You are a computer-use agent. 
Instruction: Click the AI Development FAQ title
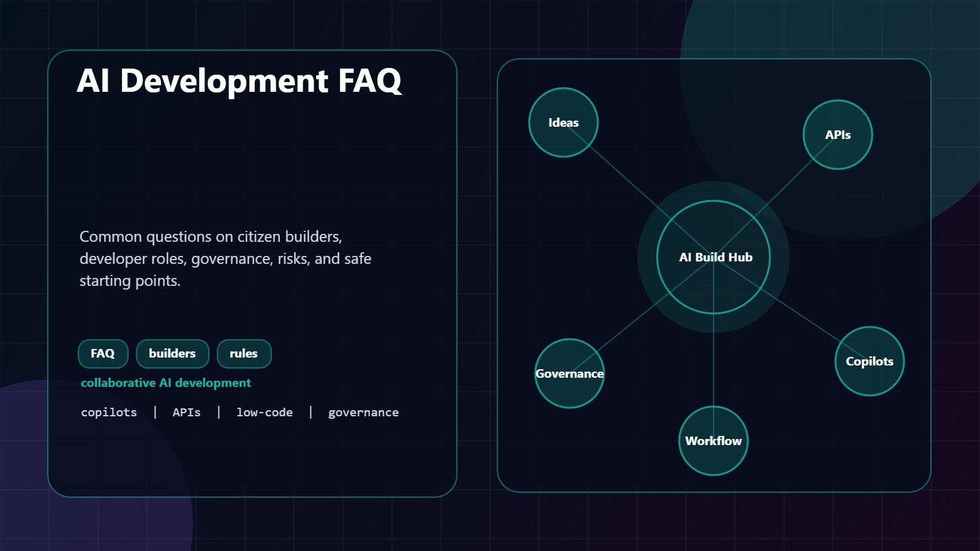coord(239,81)
